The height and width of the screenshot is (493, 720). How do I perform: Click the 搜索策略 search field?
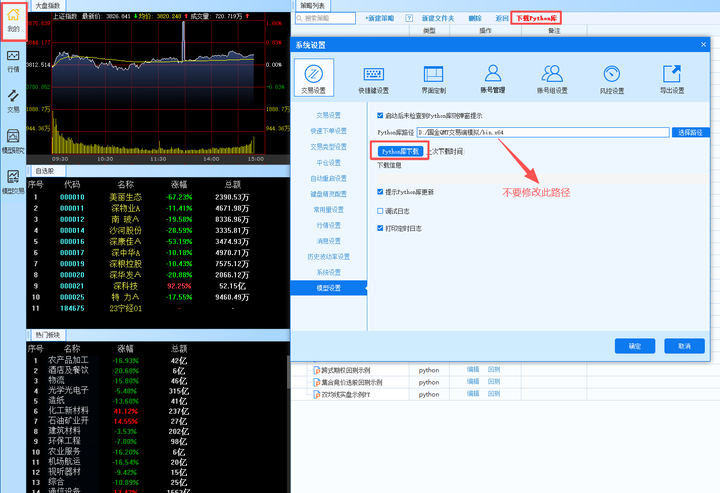(326, 18)
